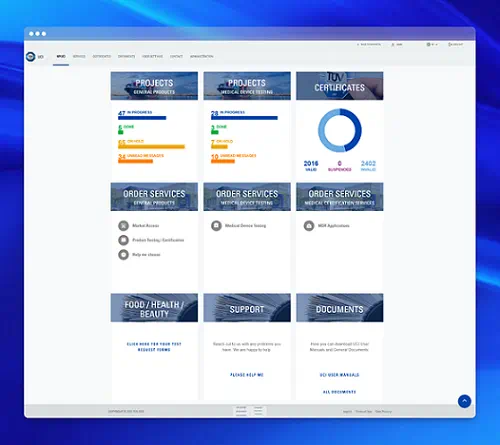Open Order Services Medical Certification Services banner
500x445 pixels.
tap(340, 197)
